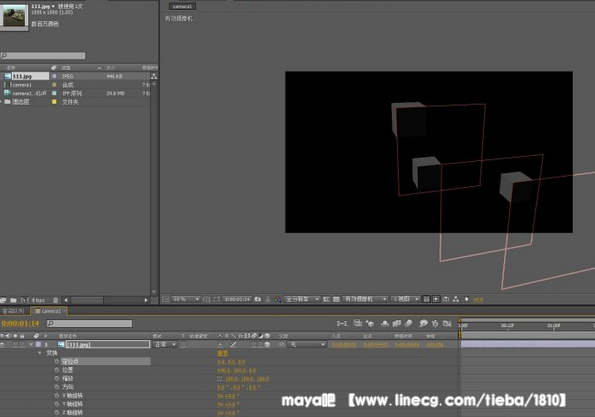Click the new composition icon in project panel

coord(25,300)
